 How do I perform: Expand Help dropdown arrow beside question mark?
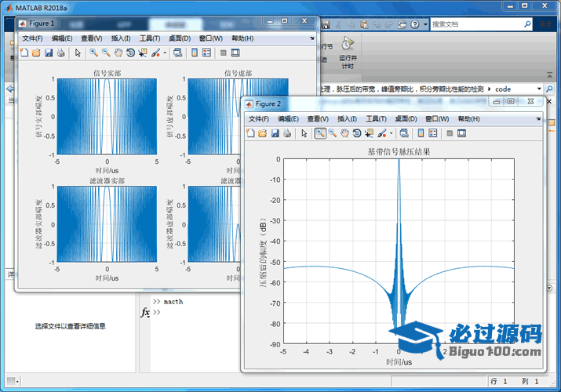pyautogui.click(x=425, y=24)
